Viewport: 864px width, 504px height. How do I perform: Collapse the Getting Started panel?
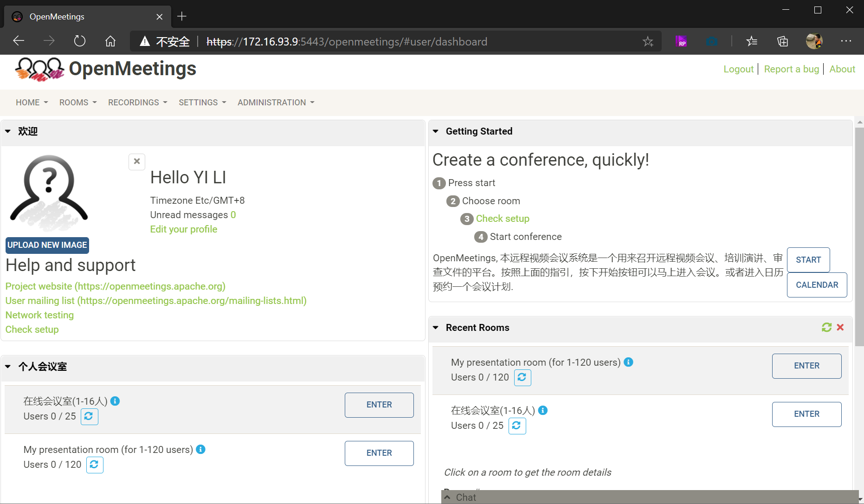click(x=436, y=131)
